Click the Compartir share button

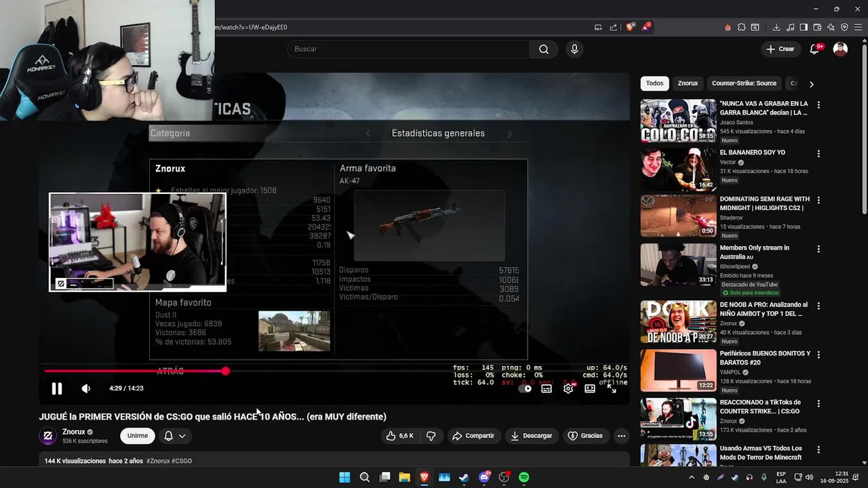(473, 436)
